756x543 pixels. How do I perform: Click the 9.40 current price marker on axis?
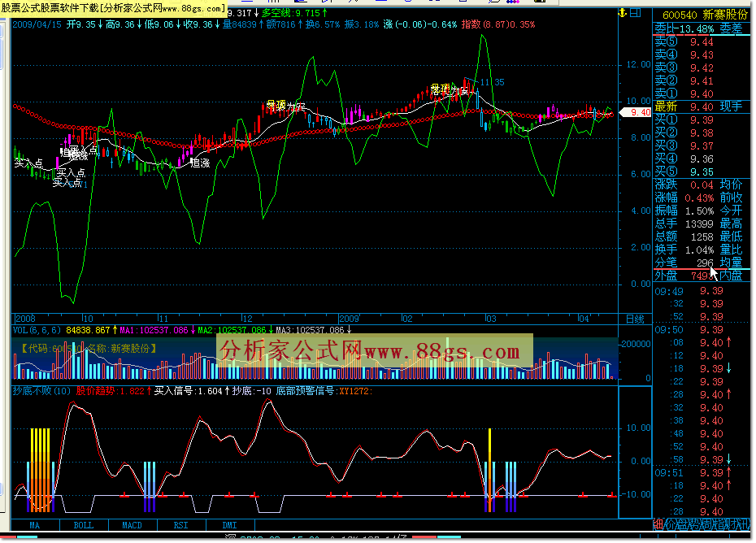[636, 112]
